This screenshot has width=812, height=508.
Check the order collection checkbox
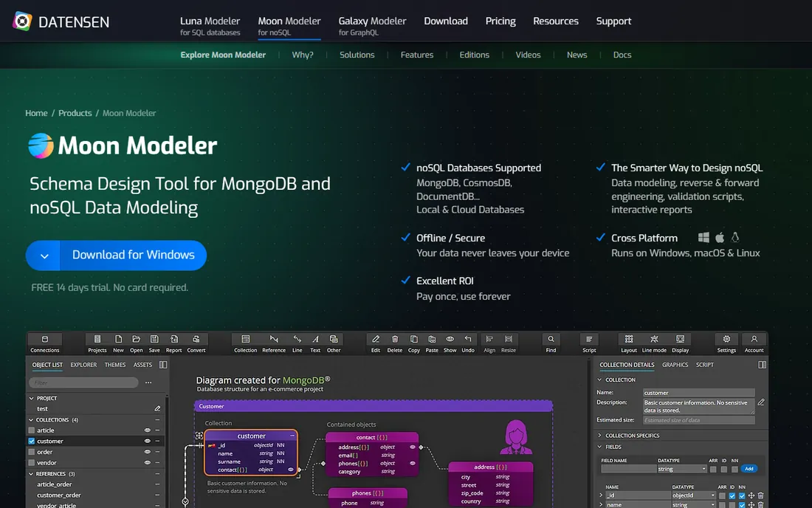[x=32, y=452]
